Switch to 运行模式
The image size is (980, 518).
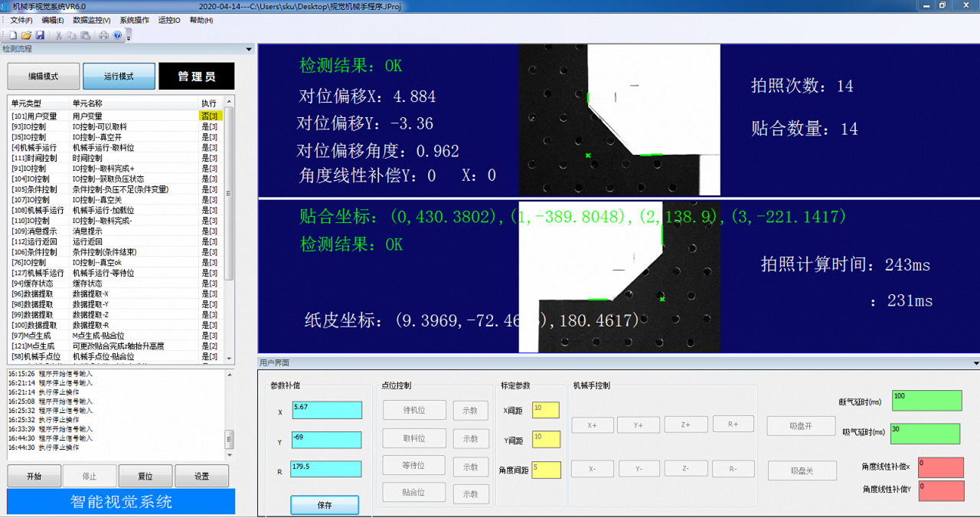pos(119,77)
